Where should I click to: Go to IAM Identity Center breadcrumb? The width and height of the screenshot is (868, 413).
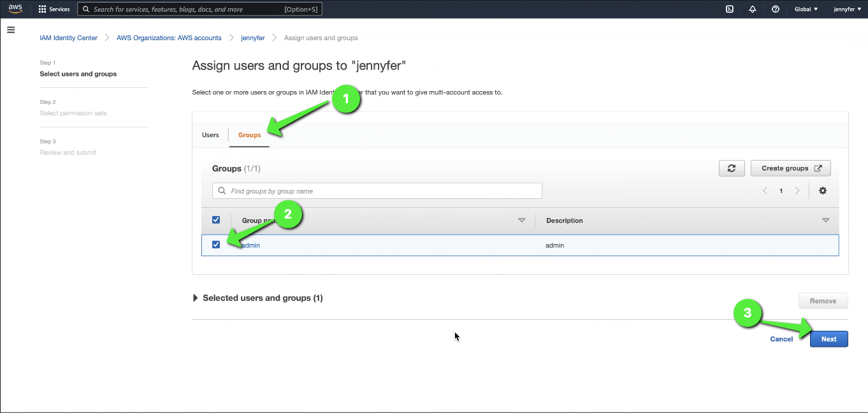click(x=69, y=38)
